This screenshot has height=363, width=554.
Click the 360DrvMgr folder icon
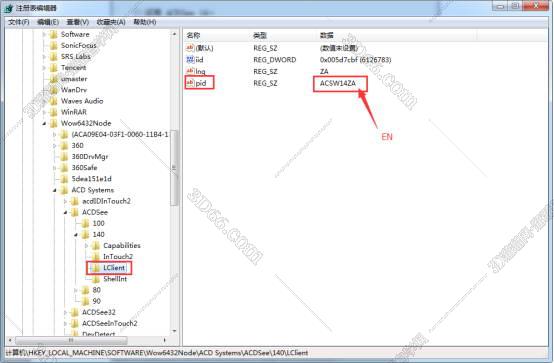point(64,157)
